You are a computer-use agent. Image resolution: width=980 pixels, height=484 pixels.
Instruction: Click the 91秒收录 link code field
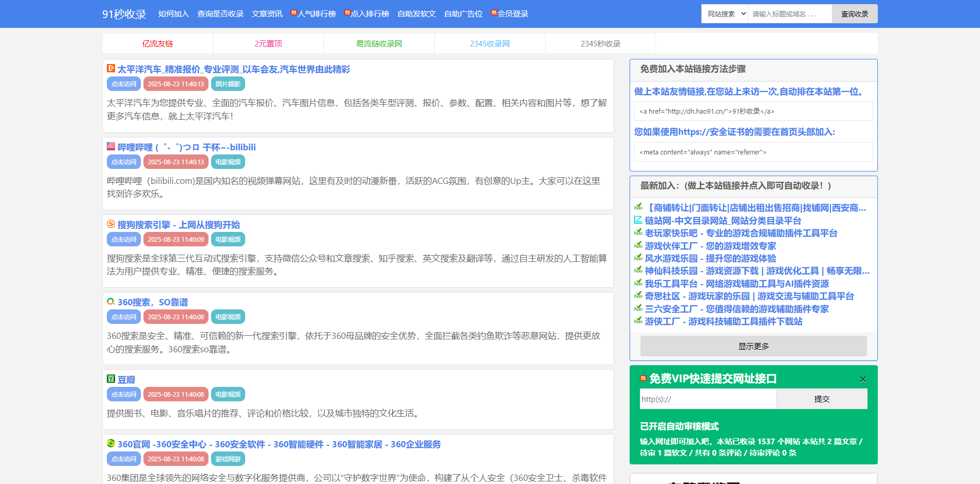point(753,111)
